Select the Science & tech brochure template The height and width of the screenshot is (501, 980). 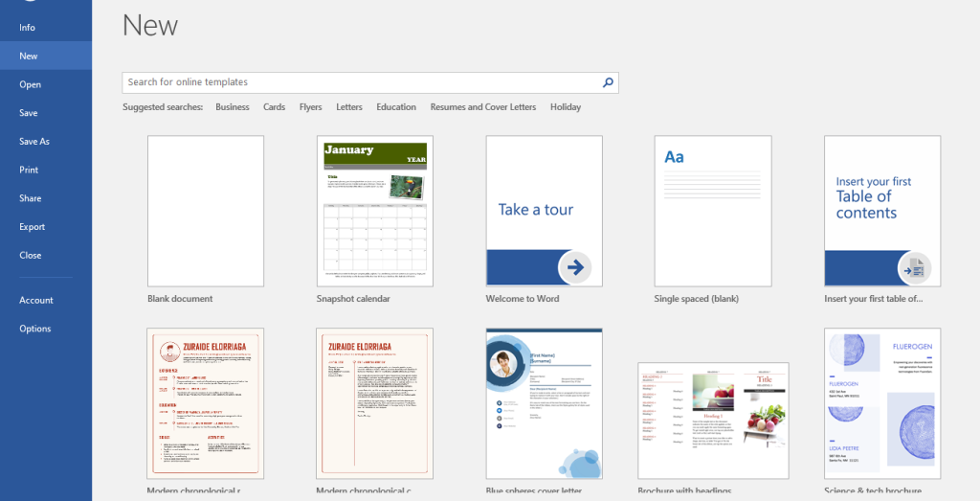pos(881,402)
